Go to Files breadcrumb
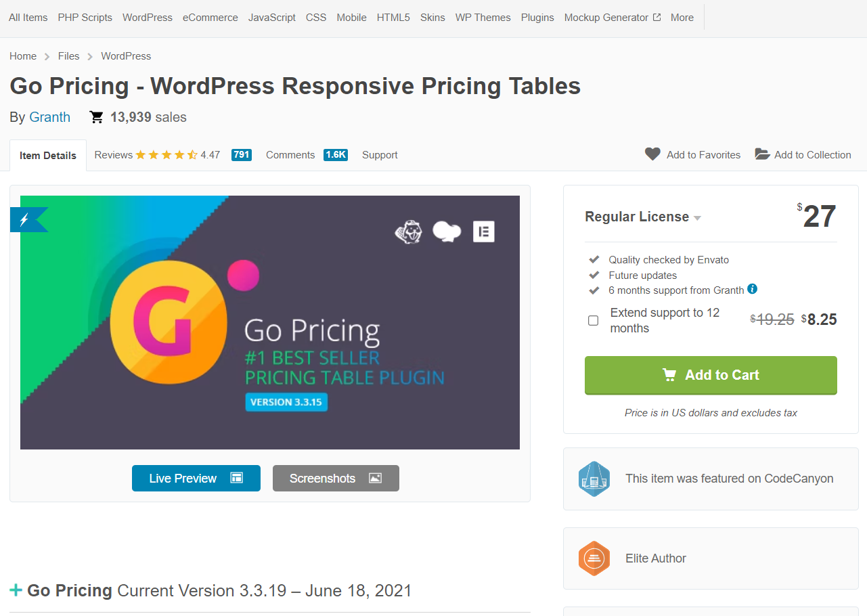Screen dimensions: 867x616 pyautogui.click(x=69, y=56)
